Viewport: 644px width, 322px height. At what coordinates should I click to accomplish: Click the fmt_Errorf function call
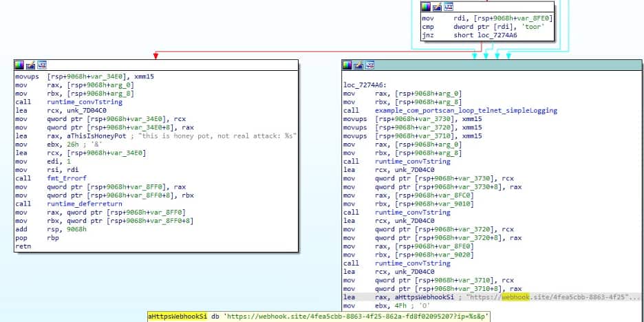click(x=66, y=178)
